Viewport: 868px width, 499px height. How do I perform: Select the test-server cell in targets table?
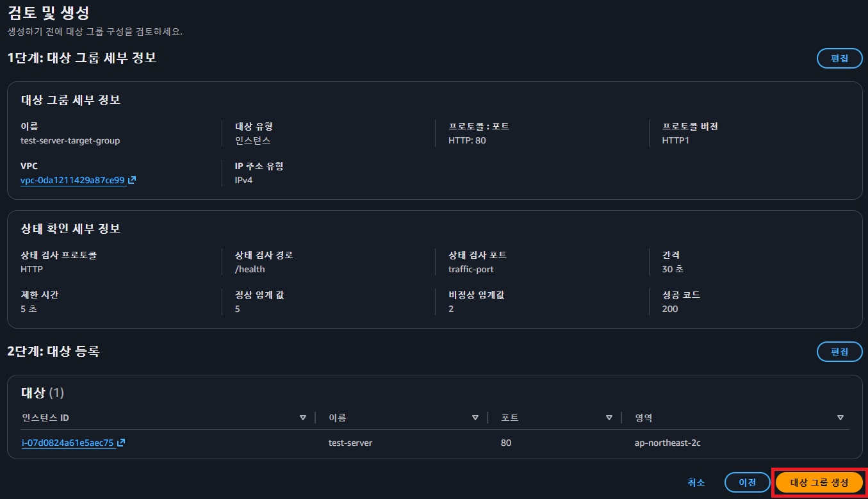pos(350,443)
